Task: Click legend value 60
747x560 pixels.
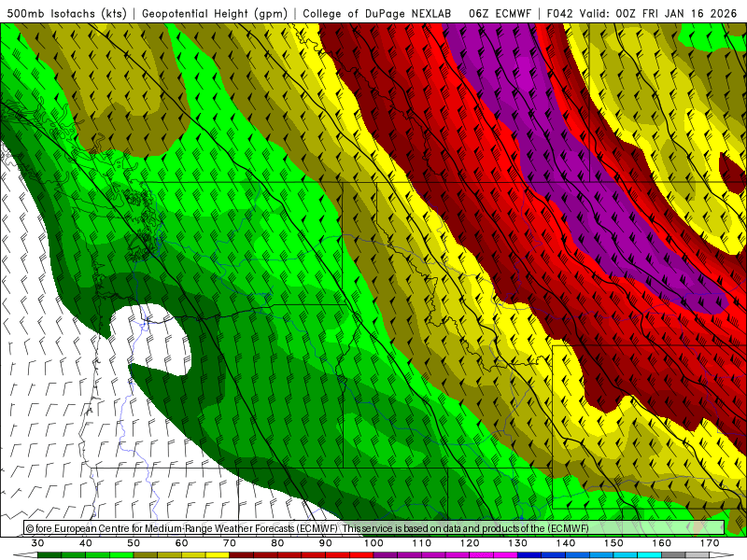Action: [x=181, y=543]
